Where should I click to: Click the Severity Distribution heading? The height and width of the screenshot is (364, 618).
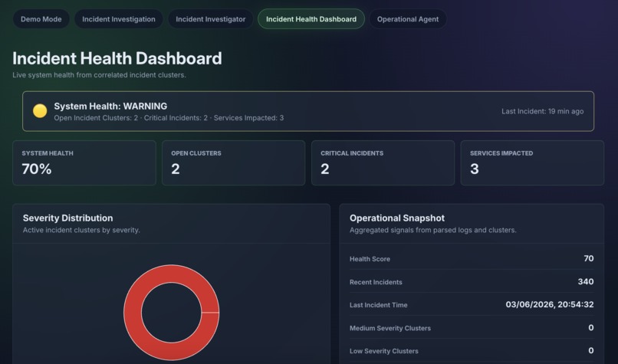(x=67, y=218)
